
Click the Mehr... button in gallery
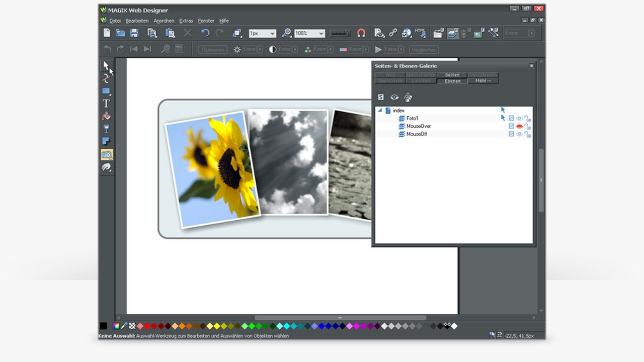483,80
